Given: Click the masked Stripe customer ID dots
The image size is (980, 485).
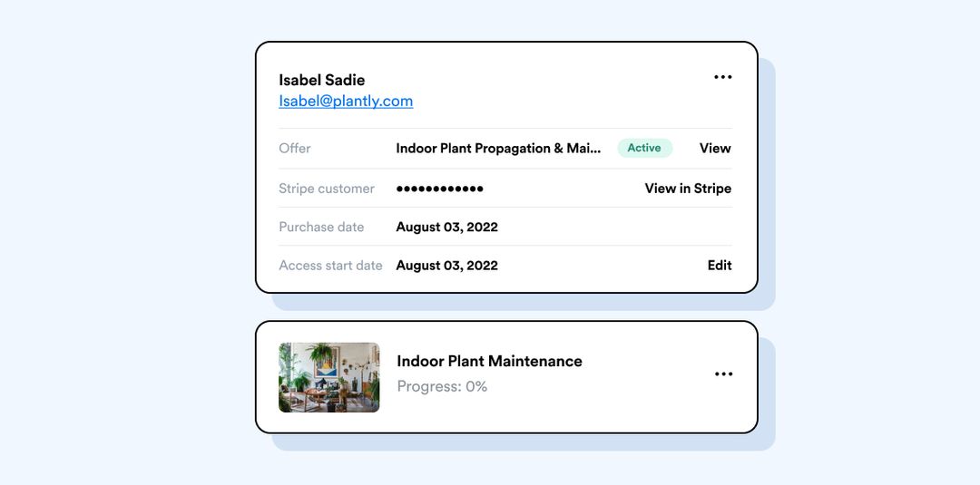Looking at the screenshot, I should pyautogui.click(x=439, y=189).
